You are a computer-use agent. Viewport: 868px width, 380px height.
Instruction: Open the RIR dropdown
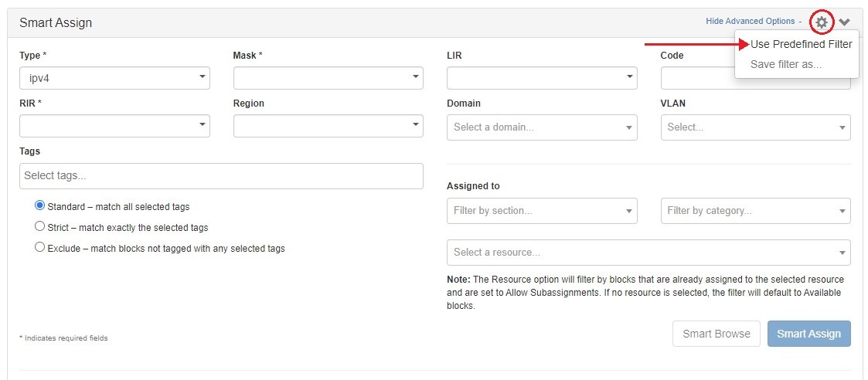click(114, 126)
